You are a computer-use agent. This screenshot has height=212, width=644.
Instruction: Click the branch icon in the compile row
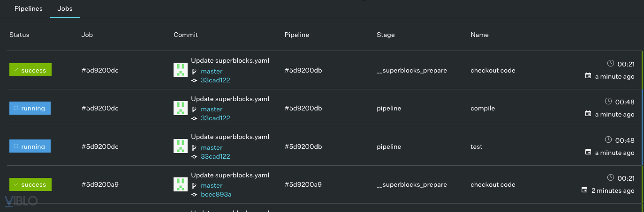pos(194,109)
